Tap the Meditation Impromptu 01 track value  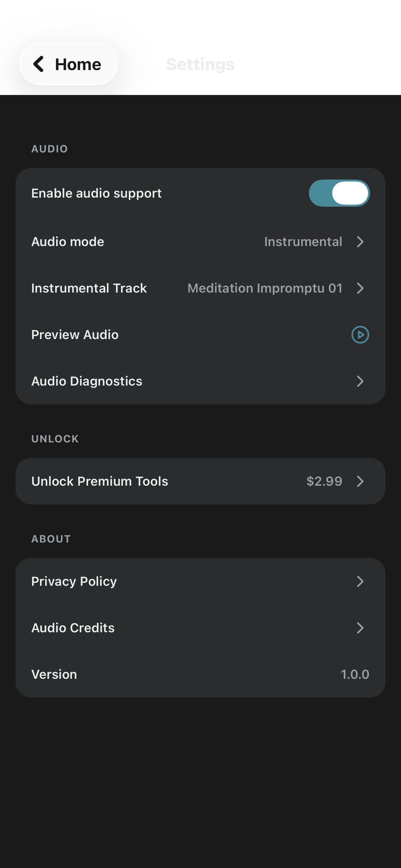pyautogui.click(x=265, y=288)
